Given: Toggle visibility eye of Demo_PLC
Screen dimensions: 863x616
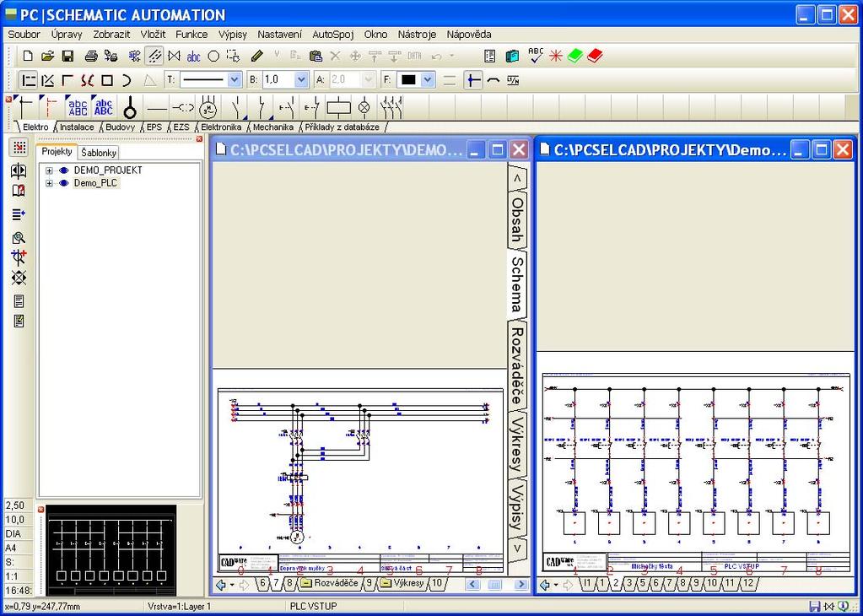Looking at the screenshot, I should 64,183.
